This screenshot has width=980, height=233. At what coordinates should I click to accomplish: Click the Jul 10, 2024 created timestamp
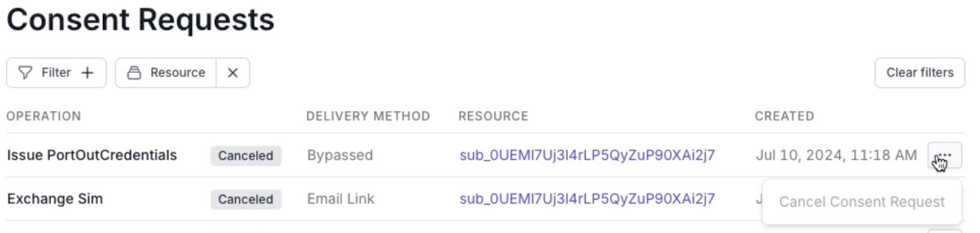coord(836,155)
